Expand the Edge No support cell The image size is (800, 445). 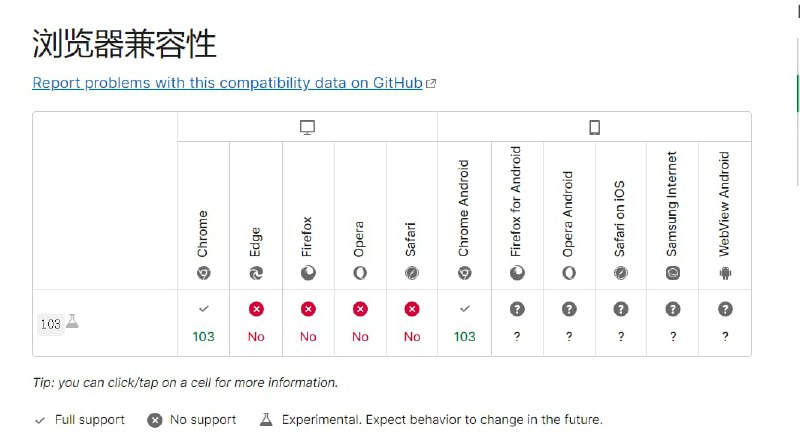256,323
